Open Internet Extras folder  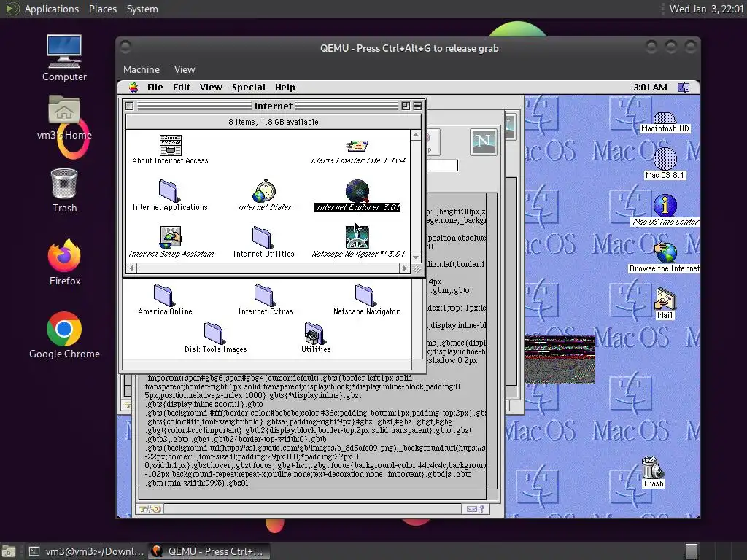[x=264, y=295]
